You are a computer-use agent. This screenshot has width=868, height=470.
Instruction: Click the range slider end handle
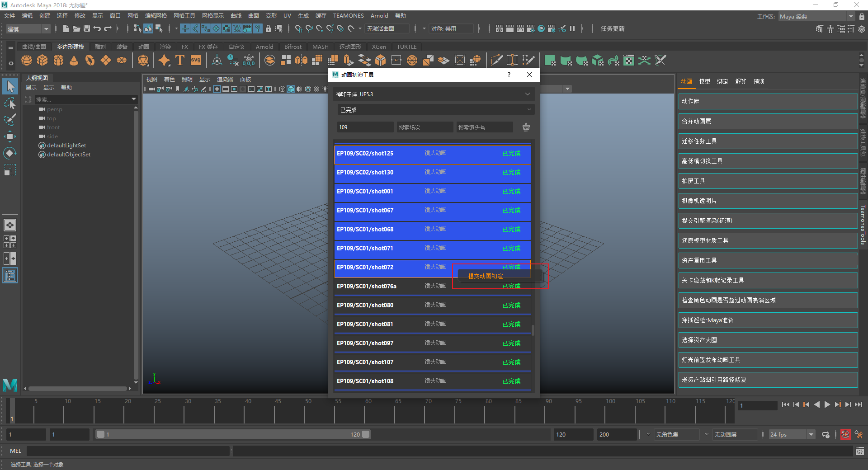(x=366, y=435)
